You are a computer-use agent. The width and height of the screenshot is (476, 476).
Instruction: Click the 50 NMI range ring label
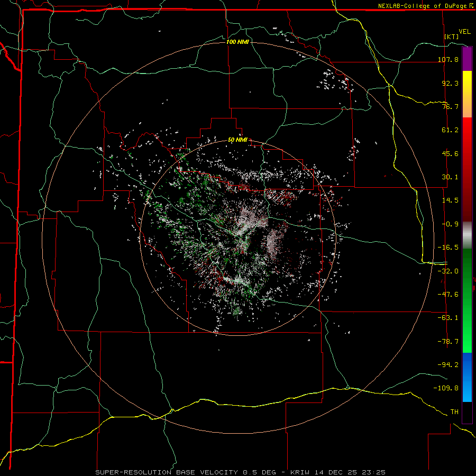[x=237, y=140]
